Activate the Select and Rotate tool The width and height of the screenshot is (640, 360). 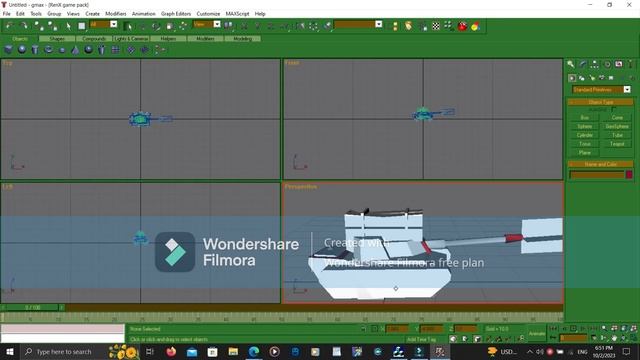click(x=156, y=27)
